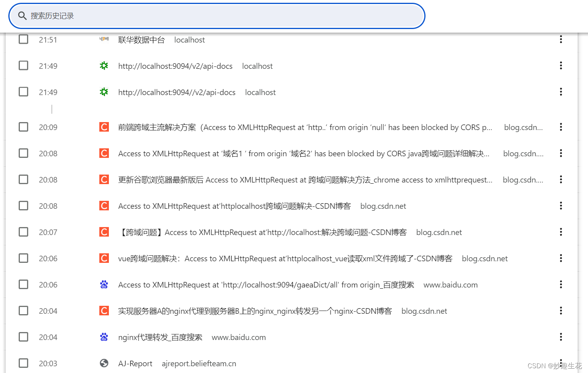Click the Swagger icon for the api-docs entry at 21:49
588x373 pixels.
[104, 66]
